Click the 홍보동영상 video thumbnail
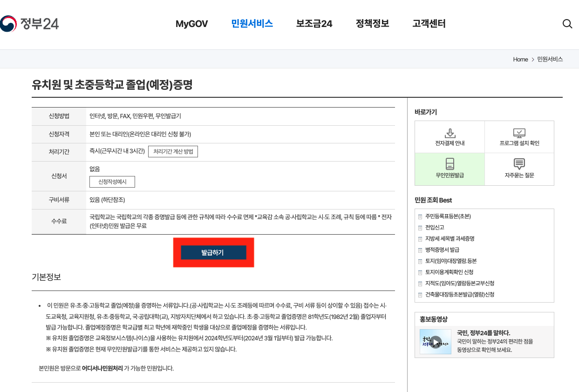 pyautogui.click(x=435, y=341)
